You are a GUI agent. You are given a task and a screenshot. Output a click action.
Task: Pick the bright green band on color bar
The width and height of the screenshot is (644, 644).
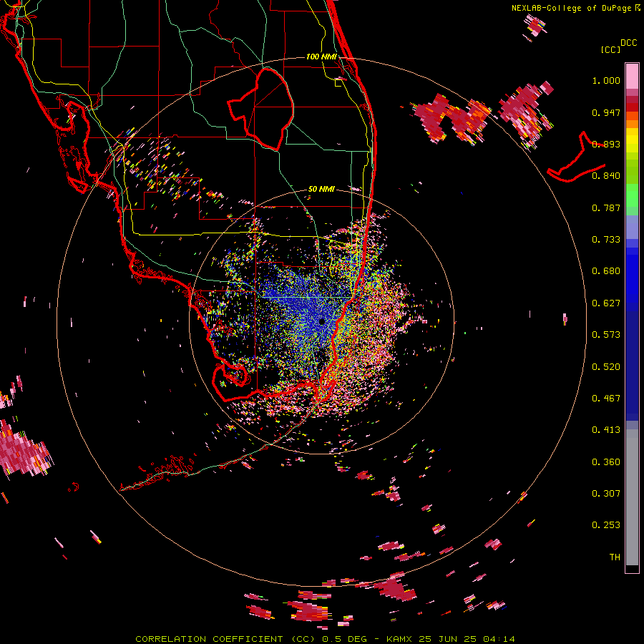coord(632,195)
